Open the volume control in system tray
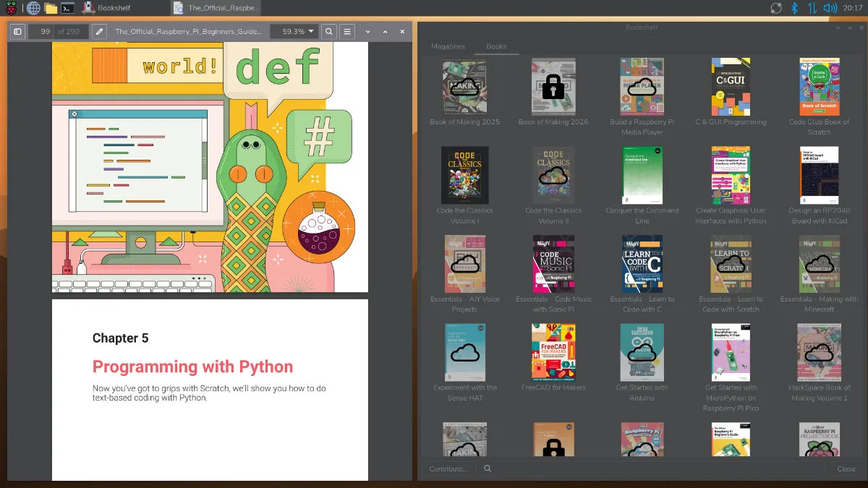 tap(830, 9)
